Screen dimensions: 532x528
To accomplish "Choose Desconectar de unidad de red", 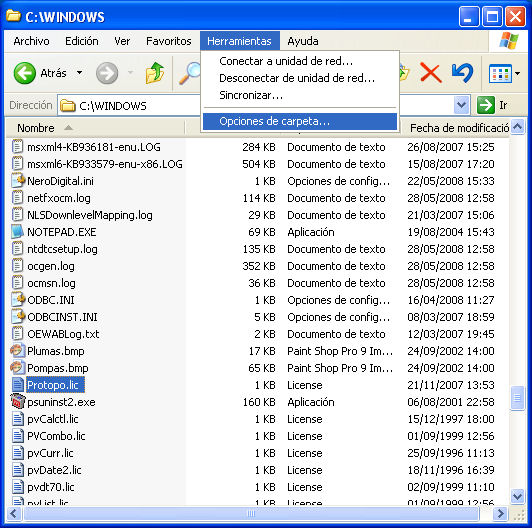I will click(x=300, y=78).
